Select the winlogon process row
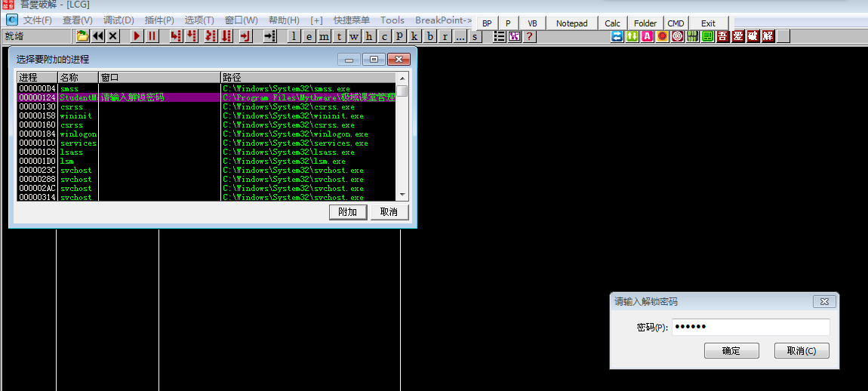This screenshot has width=868, height=391. click(207, 134)
